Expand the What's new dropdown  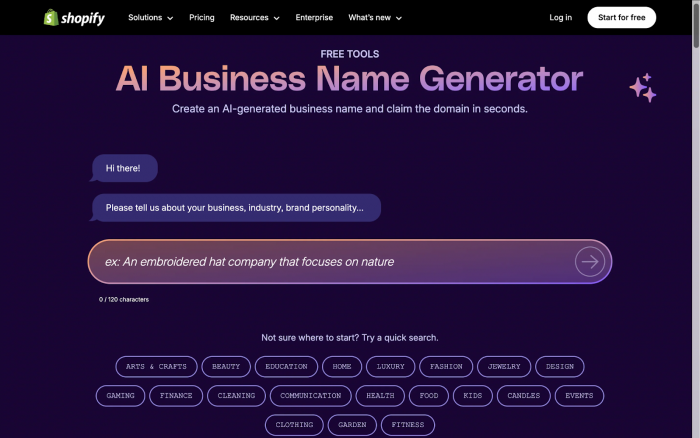375,17
